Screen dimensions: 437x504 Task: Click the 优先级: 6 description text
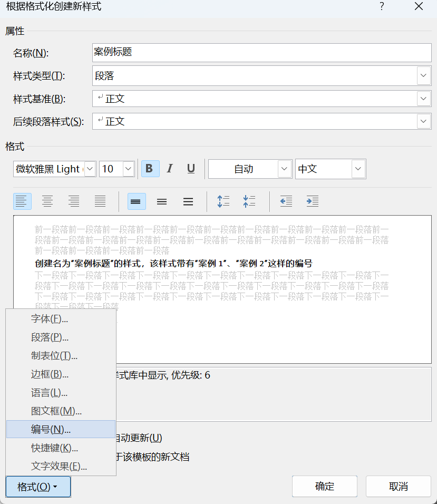pyautogui.click(x=190, y=375)
